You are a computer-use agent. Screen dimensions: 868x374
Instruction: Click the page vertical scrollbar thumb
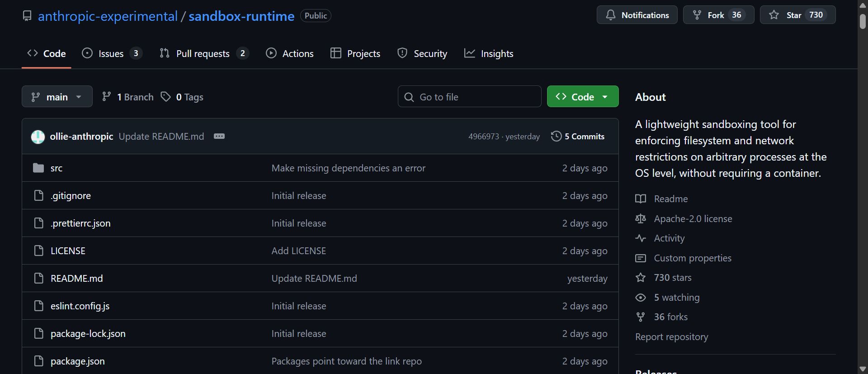point(863,22)
